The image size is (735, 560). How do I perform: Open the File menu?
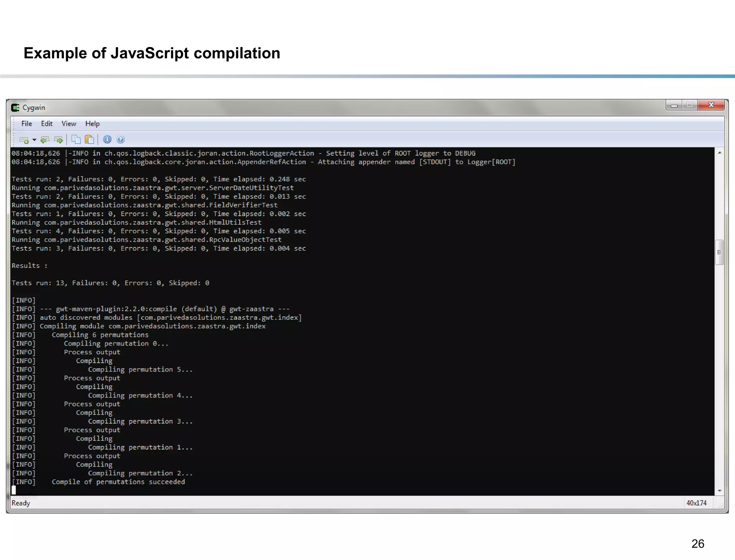27,124
